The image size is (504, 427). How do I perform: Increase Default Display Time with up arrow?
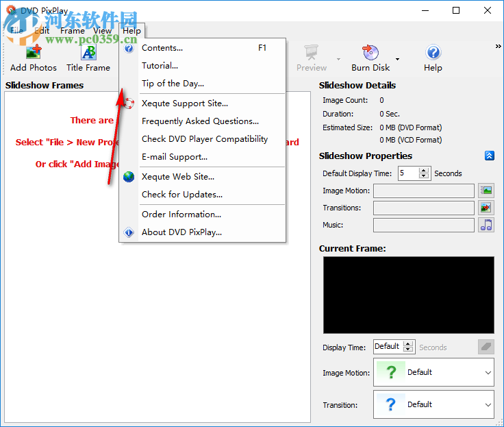click(424, 171)
